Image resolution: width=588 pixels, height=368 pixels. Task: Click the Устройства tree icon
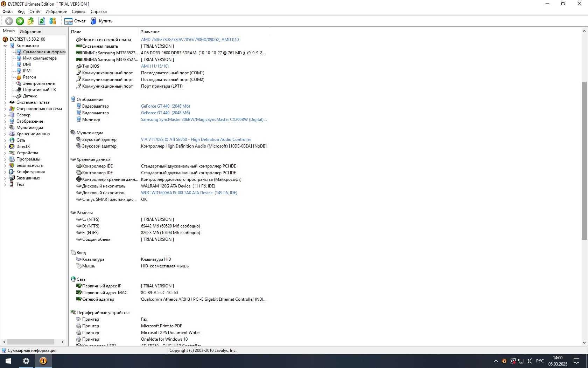[x=12, y=153]
